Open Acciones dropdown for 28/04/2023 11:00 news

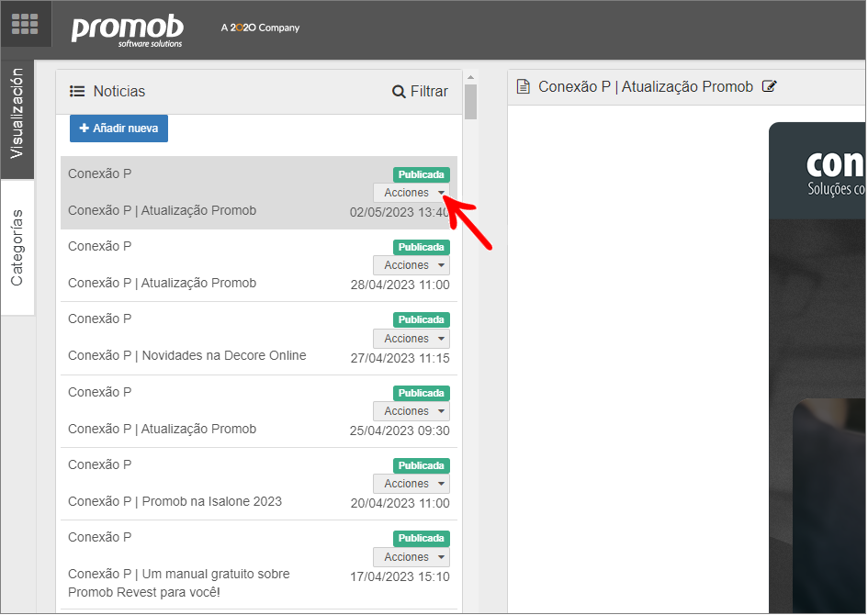click(411, 265)
